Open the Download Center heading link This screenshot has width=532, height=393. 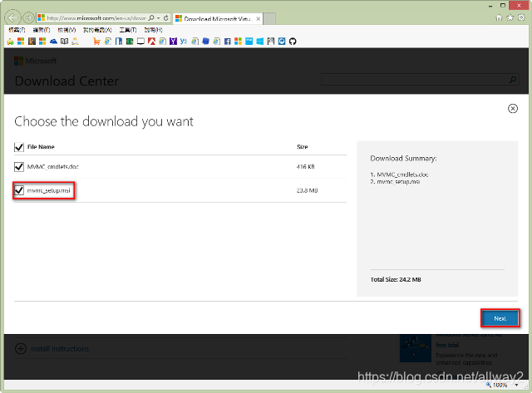[x=66, y=81]
